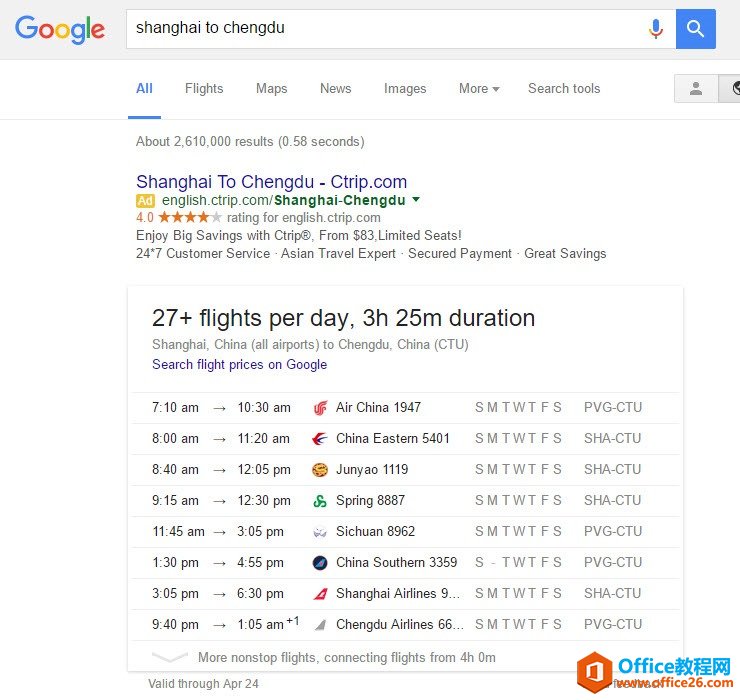The width and height of the screenshot is (740, 700).
Task: Click the China Eastern 5401 route code
Action: tap(613, 439)
